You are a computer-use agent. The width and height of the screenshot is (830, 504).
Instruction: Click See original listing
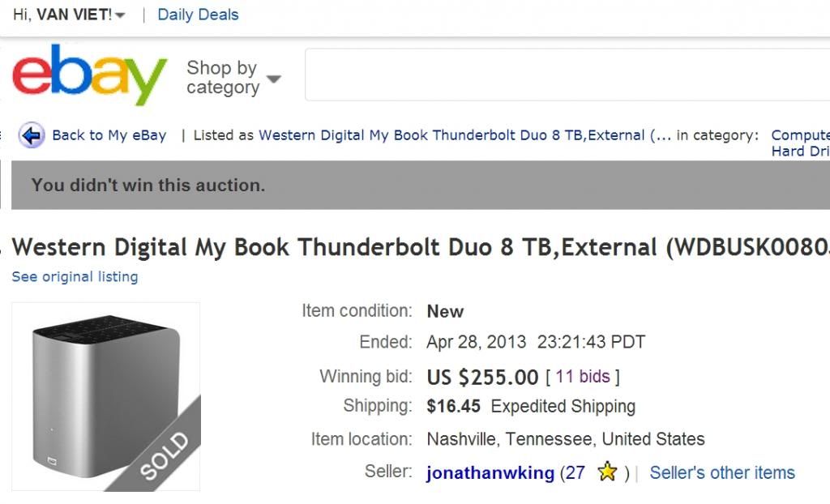75,277
